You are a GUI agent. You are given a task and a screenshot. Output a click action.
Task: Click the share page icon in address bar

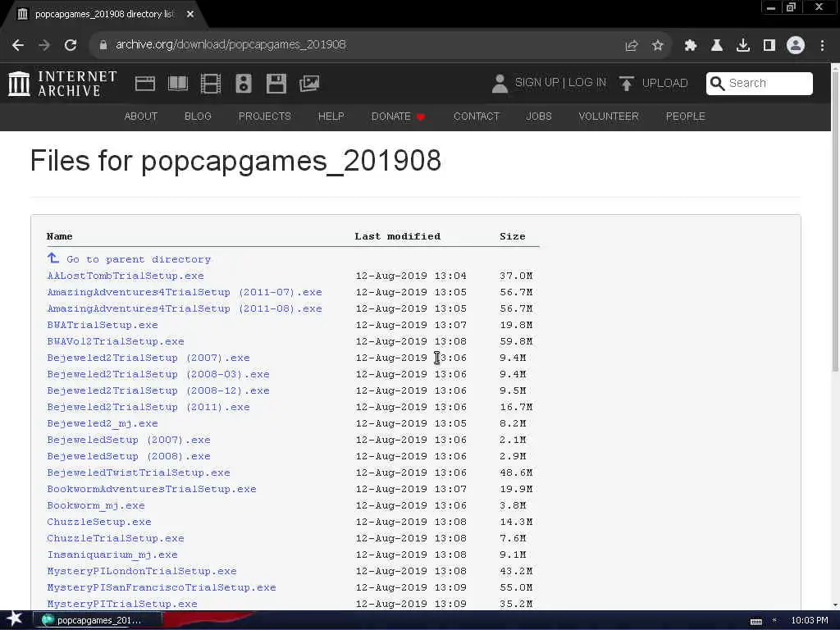632,46
